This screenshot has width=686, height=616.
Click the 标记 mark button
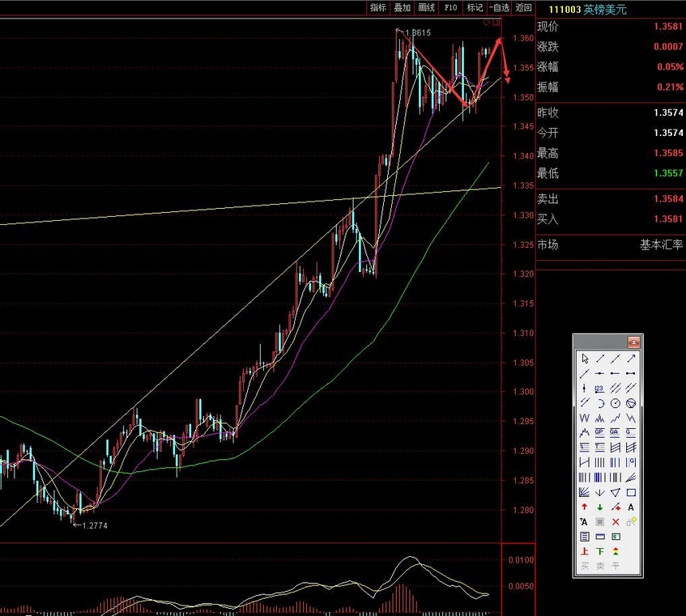[x=475, y=8]
